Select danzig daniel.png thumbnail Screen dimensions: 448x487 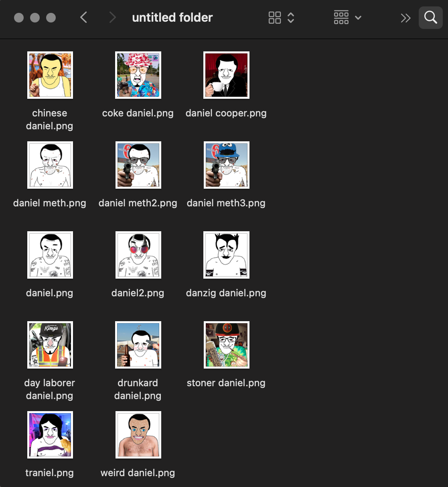click(x=227, y=255)
